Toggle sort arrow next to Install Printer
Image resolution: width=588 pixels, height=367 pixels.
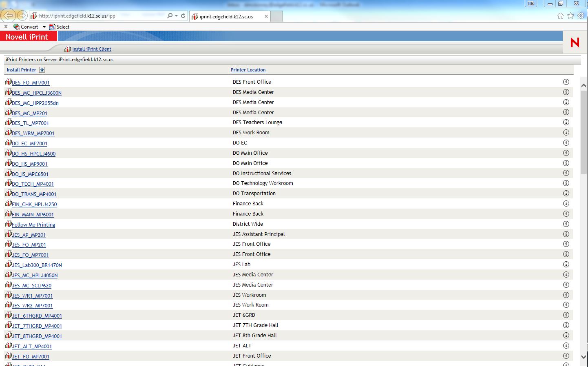42,70
